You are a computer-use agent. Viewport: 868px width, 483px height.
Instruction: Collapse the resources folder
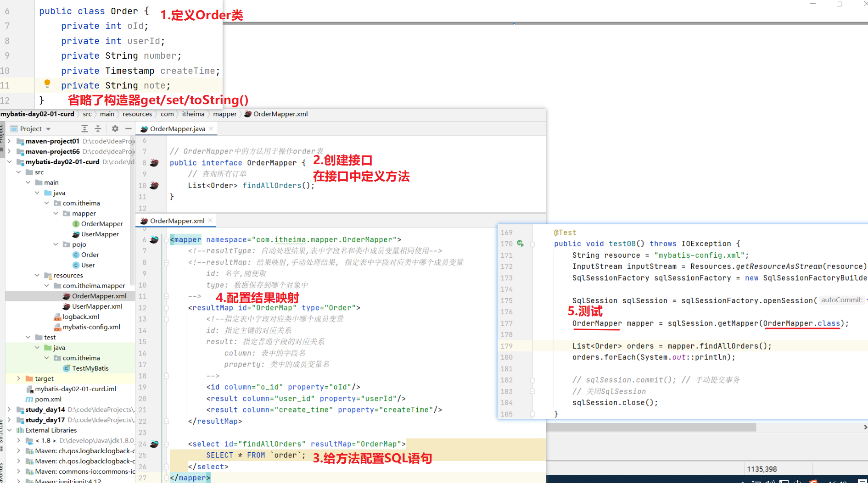click(37, 275)
